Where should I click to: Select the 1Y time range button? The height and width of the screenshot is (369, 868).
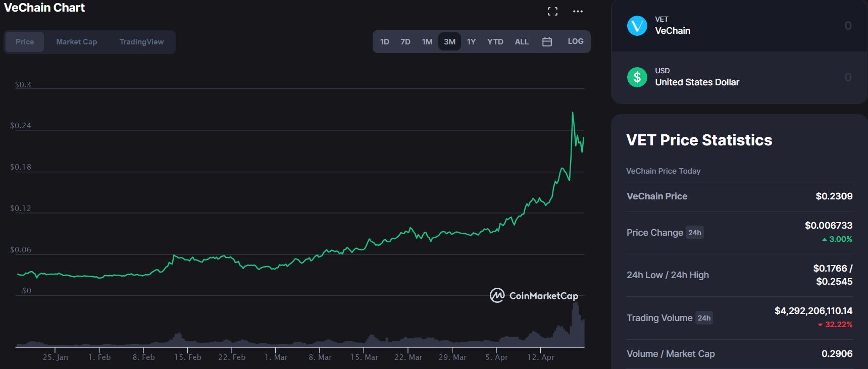[471, 41]
